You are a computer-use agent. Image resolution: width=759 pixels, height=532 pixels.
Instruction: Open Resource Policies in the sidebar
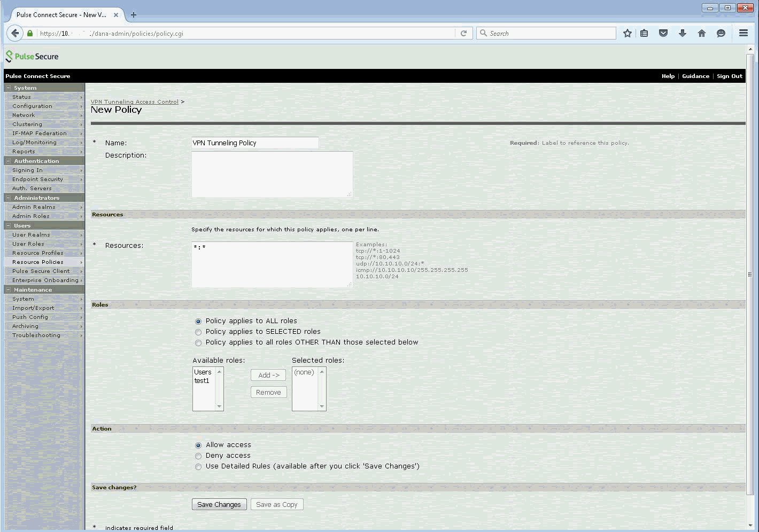[37, 262]
